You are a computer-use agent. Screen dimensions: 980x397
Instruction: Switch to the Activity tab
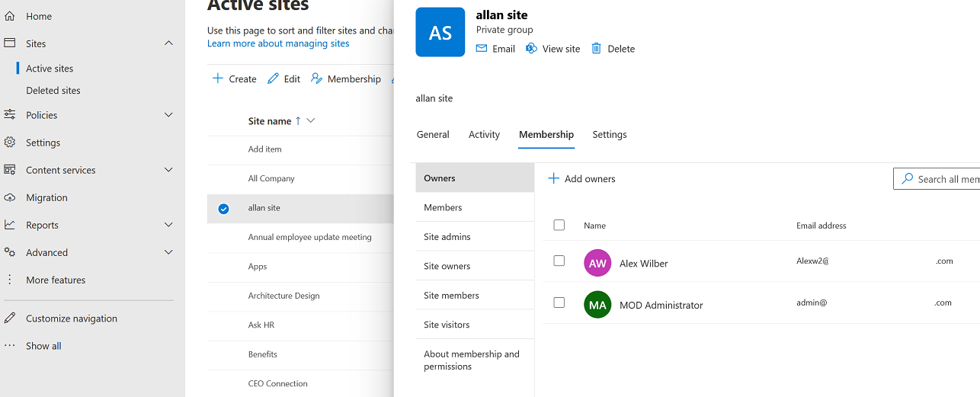(x=484, y=134)
